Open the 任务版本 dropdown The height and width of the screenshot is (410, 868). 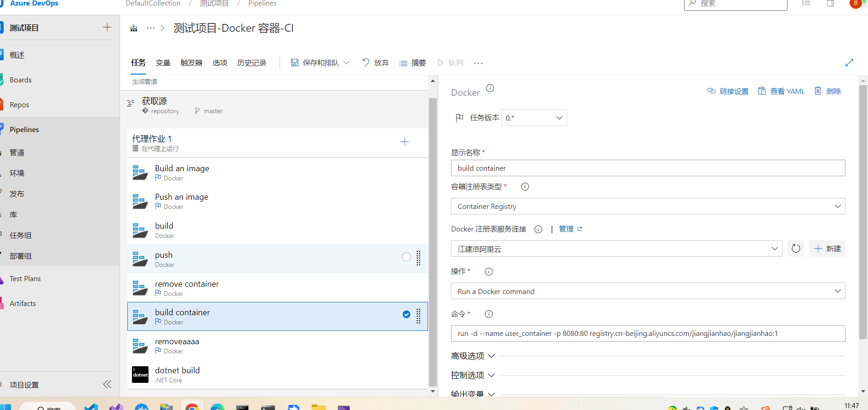[534, 118]
